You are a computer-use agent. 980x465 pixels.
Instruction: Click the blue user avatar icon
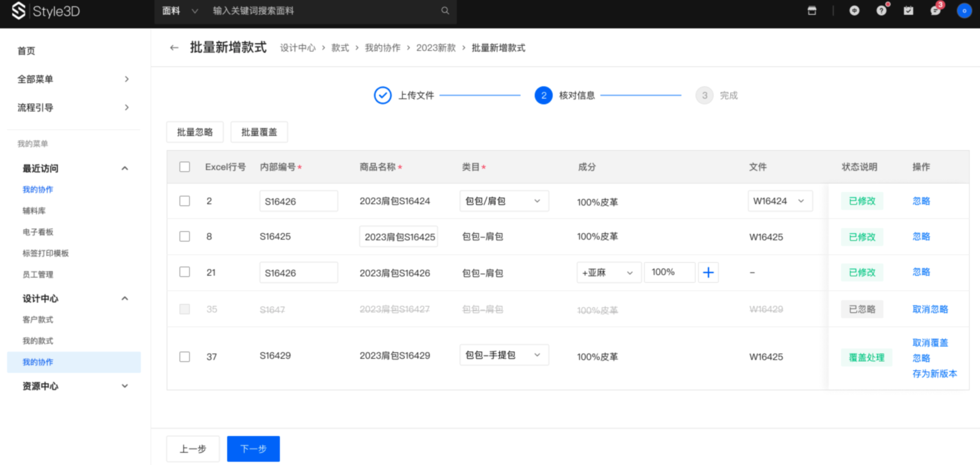coord(964,11)
